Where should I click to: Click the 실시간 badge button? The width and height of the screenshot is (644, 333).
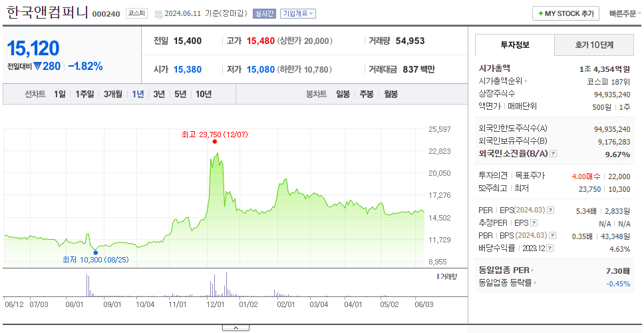265,13
